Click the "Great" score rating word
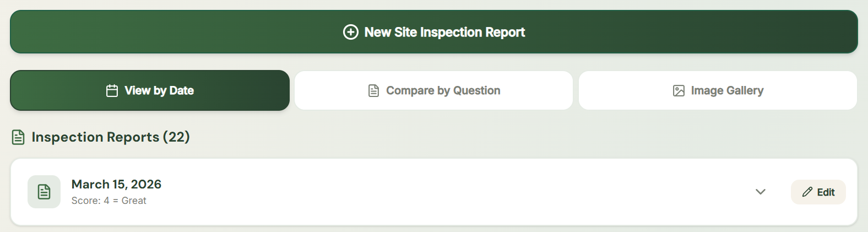The height and width of the screenshot is (232, 868). coord(134,201)
